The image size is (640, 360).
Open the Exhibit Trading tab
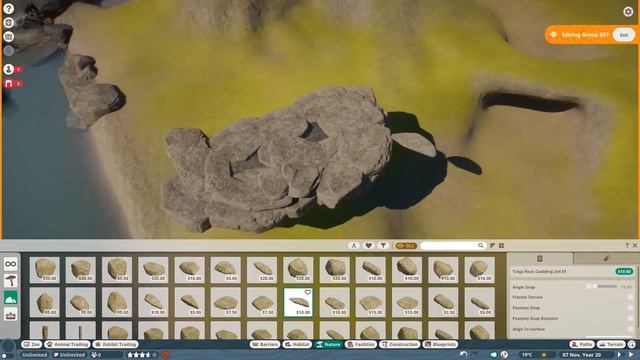coord(116,344)
